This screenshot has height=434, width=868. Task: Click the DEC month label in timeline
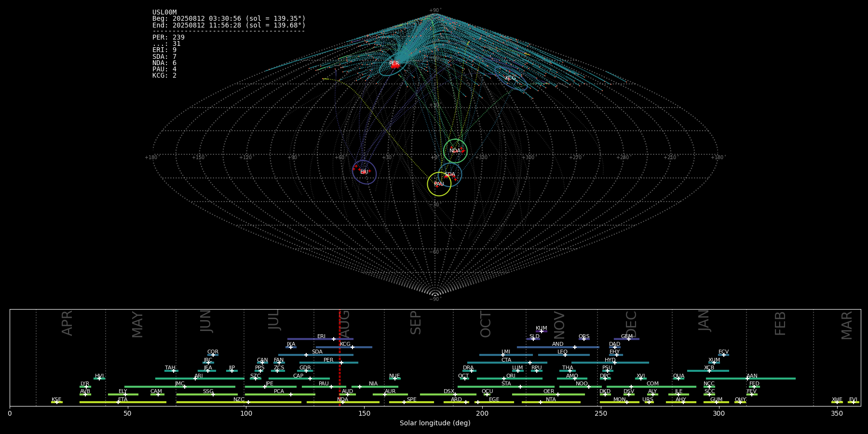tap(631, 325)
